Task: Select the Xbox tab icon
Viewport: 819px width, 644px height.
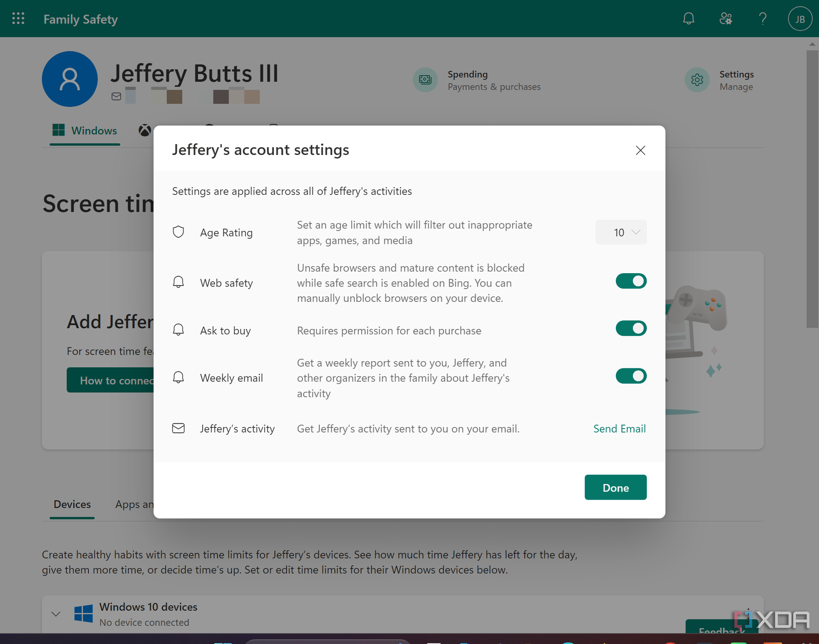Action: (144, 130)
